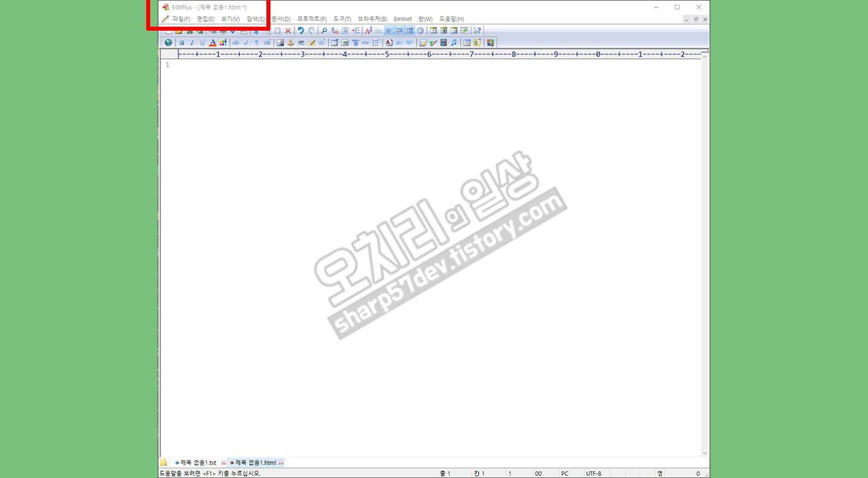Toggle Auto Indent in the toolbar
Viewport: 868px width, 478px height.
pyautogui.click(x=399, y=31)
